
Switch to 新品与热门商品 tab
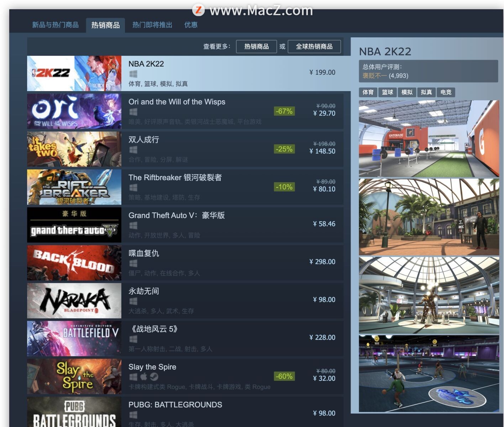[55, 25]
